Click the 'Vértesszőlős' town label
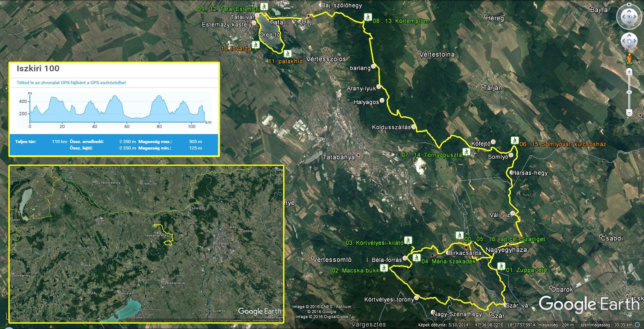This screenshot has height=329, width=644. [x=326, y=59]
